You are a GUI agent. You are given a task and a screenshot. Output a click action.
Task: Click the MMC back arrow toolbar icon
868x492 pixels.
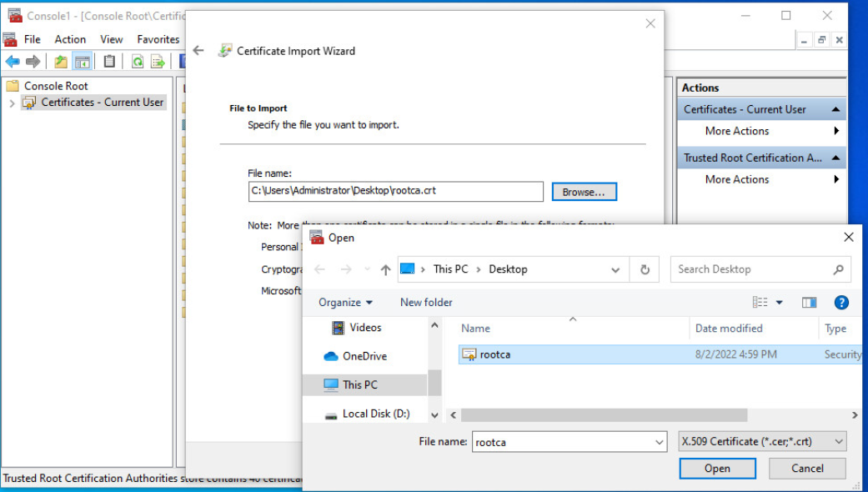pos(13,62)
